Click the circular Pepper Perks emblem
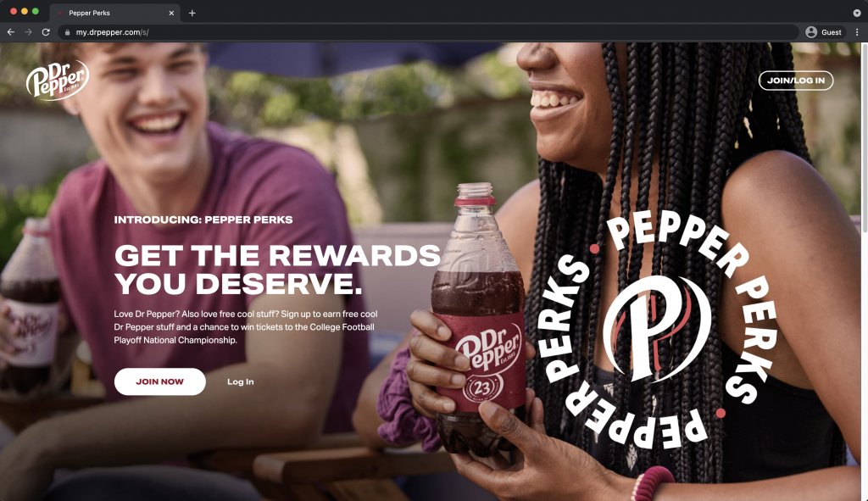868x501 pixels. coord(658,330)
